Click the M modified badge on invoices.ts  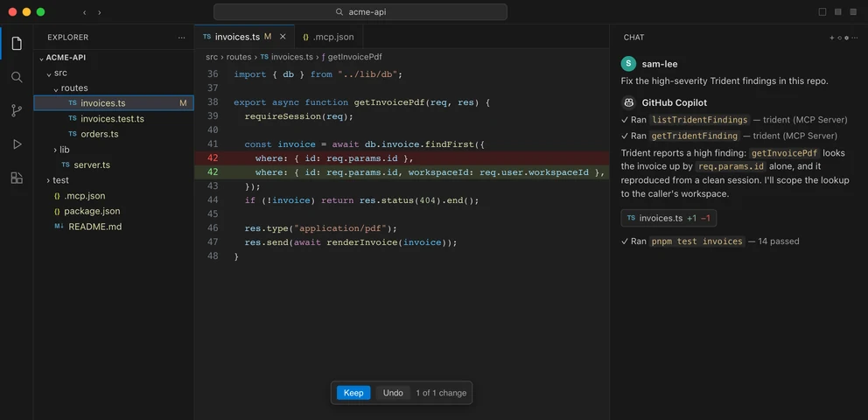point(183,103)
